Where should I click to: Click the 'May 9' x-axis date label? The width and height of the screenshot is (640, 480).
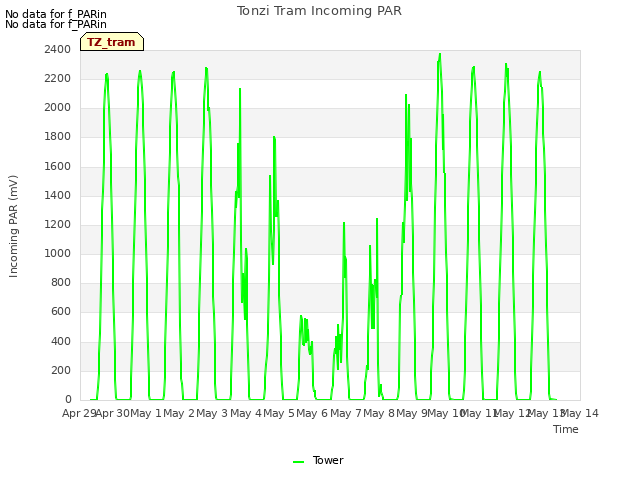coord(412,413)
